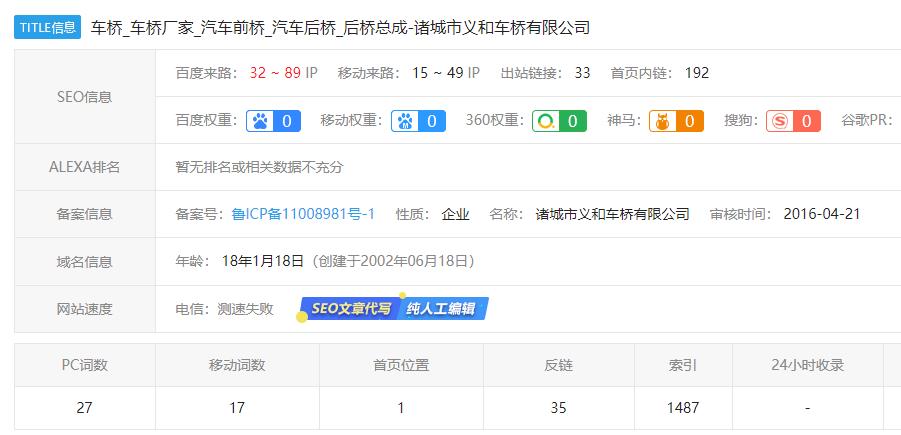Click outbound links count 33

pyautogui.click(x=582, y=73)
